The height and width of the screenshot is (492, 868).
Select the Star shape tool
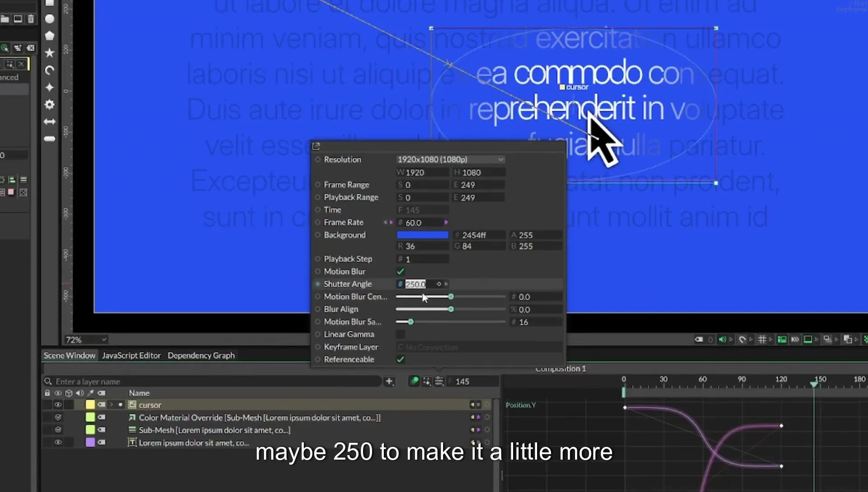pos(50,53)
